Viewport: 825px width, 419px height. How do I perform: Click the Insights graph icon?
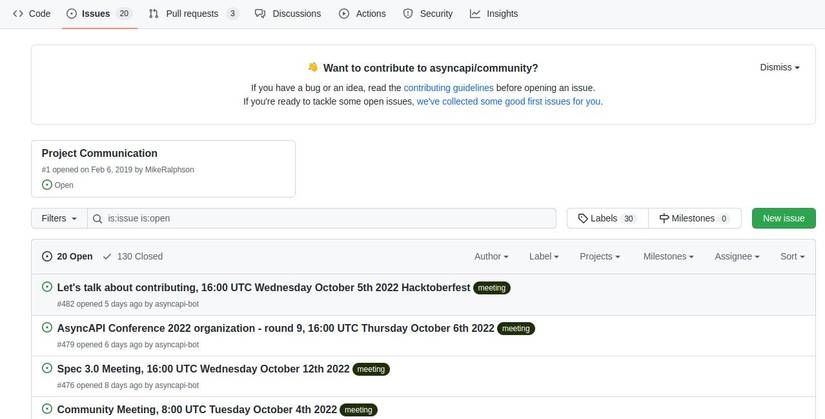(475, 14)
